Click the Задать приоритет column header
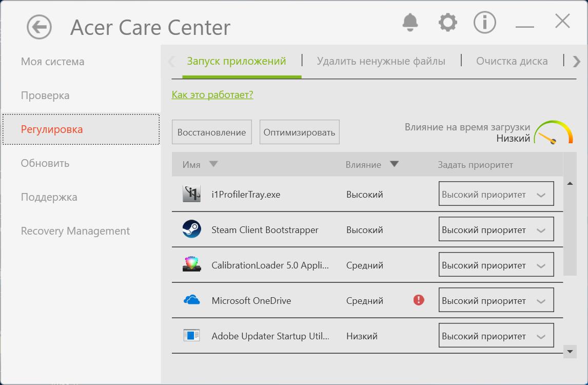The width and height of the screenshot is (588, 385). pyautogui.click(x=475, y=165)
